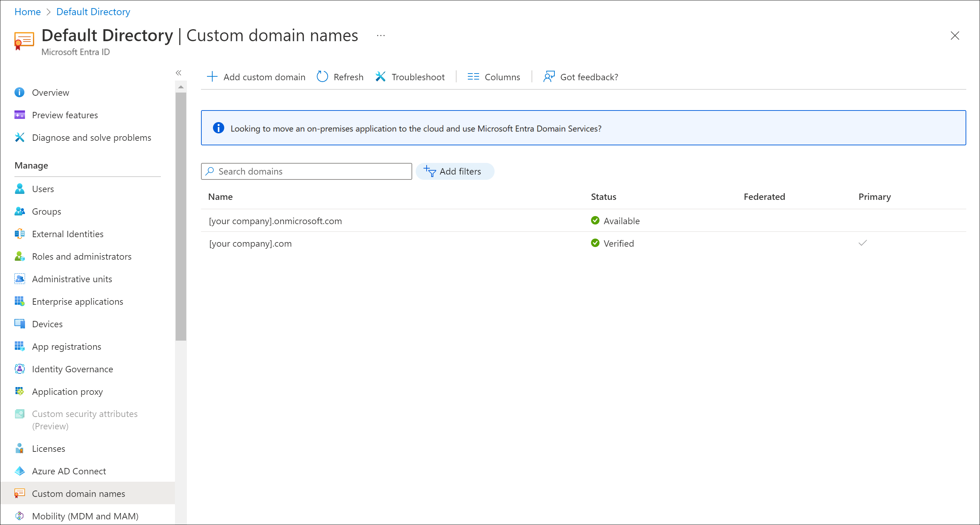Click the Azure AD Connect icon

click(19, 471)
